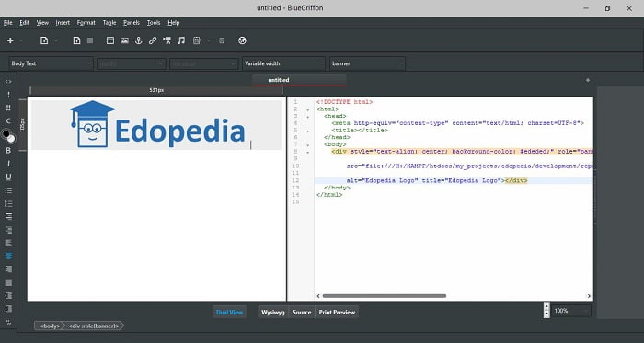Open the Variable width font dropdown
This screenshot has height=343, width=644.
pos(283,63)
